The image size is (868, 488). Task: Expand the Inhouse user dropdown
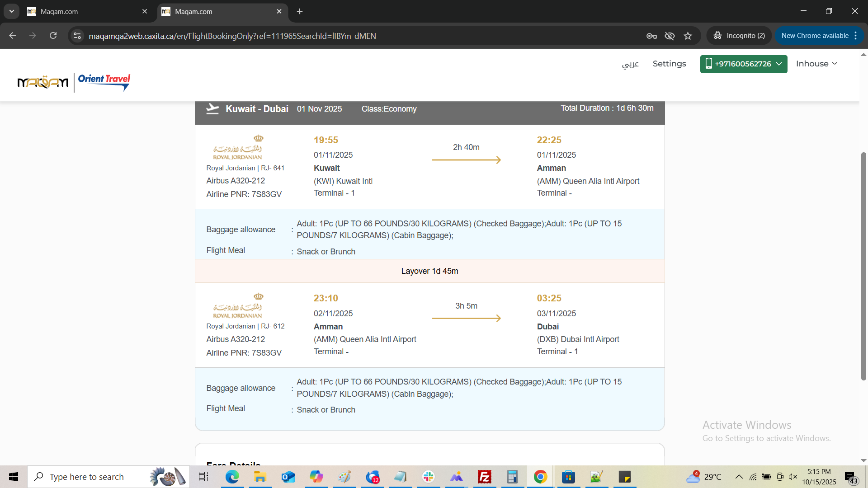coord(816,64)
